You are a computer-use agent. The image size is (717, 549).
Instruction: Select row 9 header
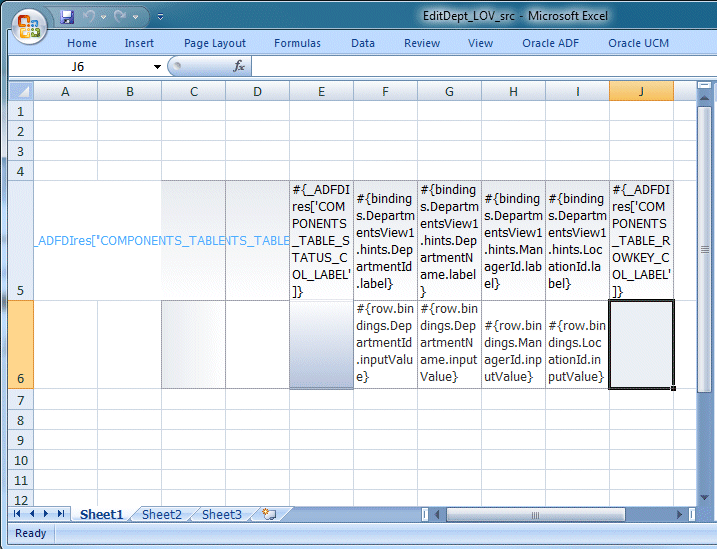[x=21, y=440]
